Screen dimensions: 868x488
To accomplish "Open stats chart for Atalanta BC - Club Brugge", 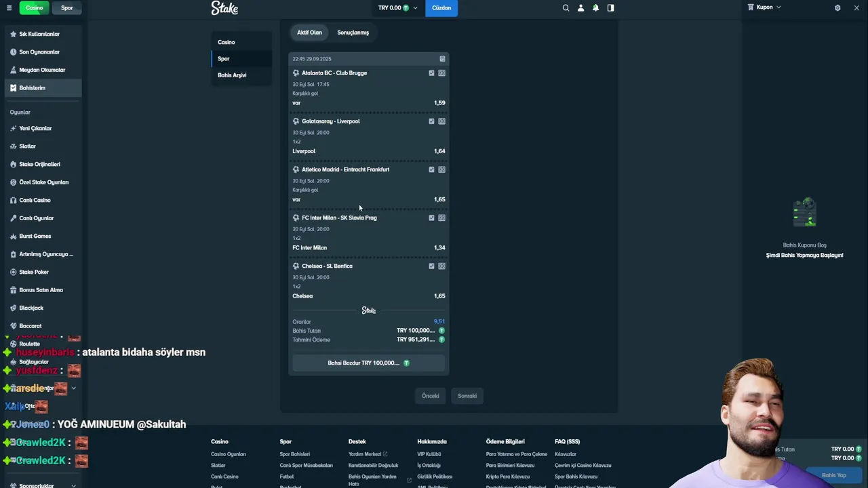I will [x=431, y=73].
